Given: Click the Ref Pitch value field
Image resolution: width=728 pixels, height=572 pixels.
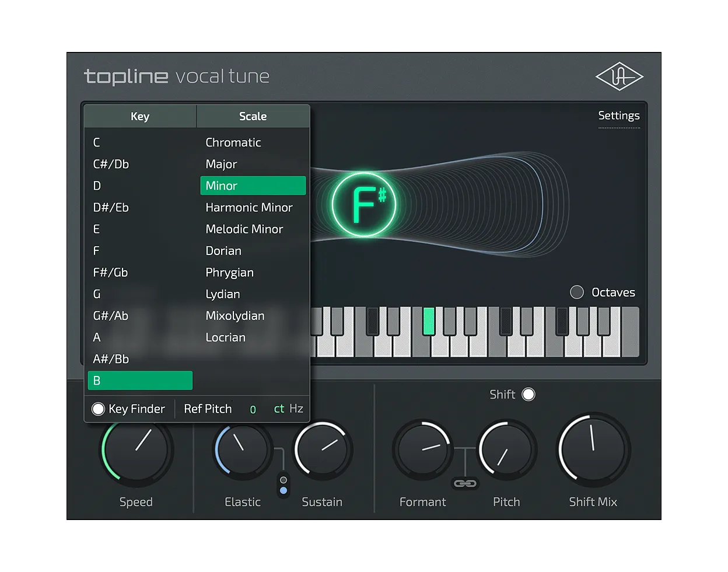Looking at the screenshot, I should click(x=253, y=410).
